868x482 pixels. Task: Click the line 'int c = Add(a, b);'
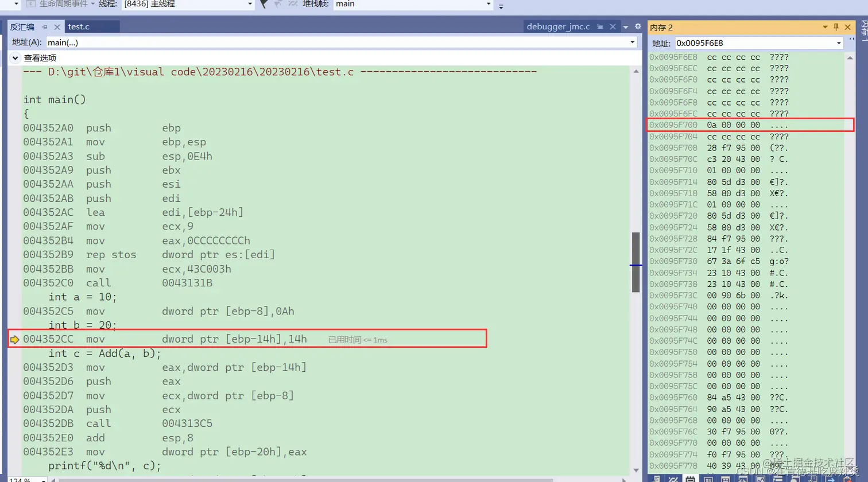(x=104, y=353)
